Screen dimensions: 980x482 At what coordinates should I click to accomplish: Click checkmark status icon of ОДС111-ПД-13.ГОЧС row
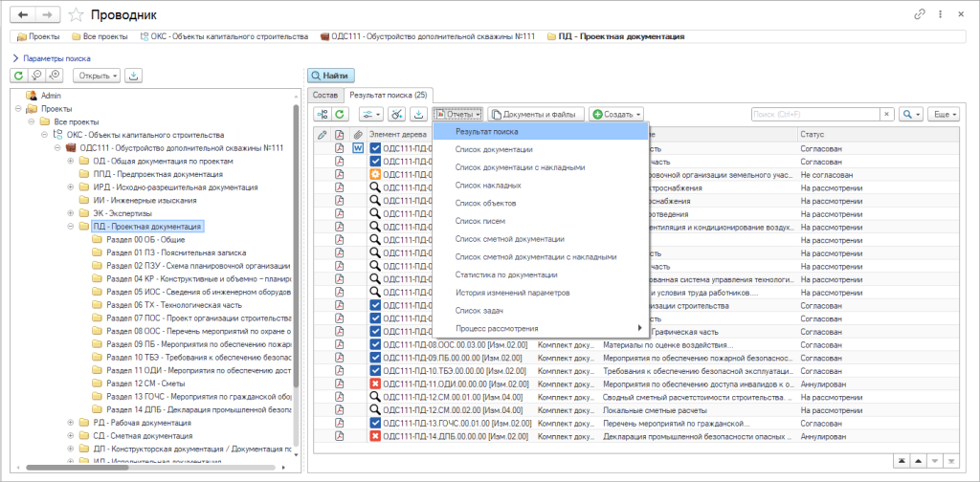point(375,423)
